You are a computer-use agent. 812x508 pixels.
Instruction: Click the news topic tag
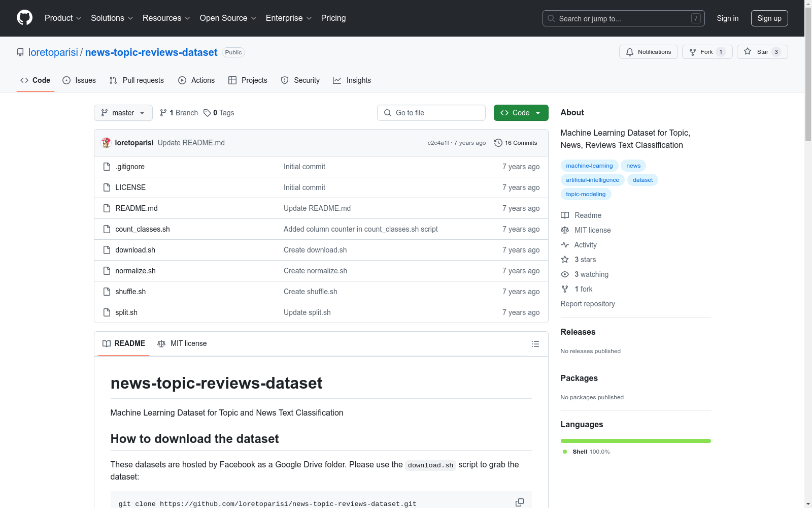coord(633,166)
